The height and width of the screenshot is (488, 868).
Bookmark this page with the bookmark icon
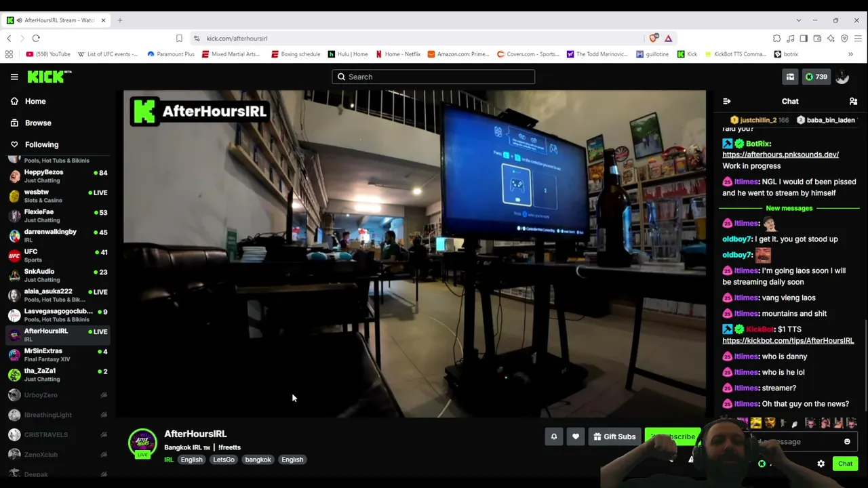[x=179, y=38]
